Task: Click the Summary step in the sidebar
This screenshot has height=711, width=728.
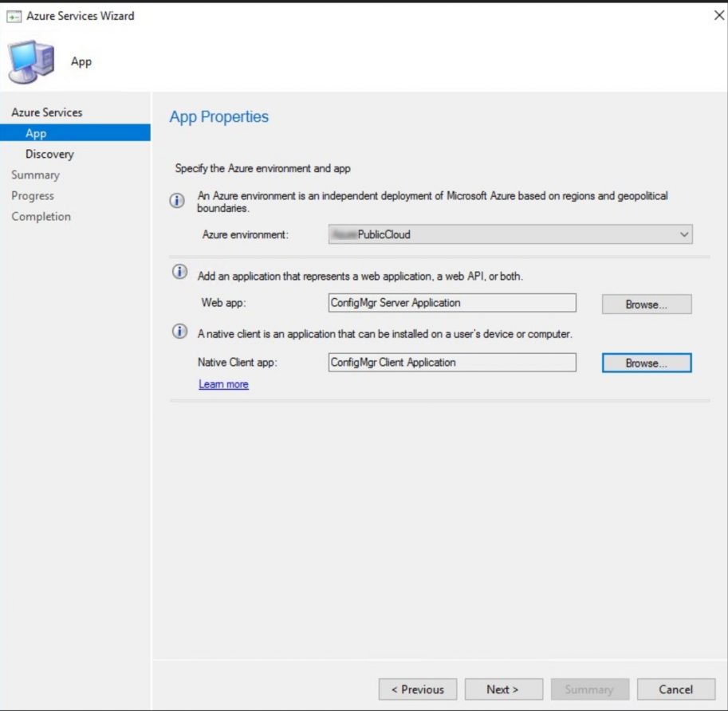Action: point(36,175)
